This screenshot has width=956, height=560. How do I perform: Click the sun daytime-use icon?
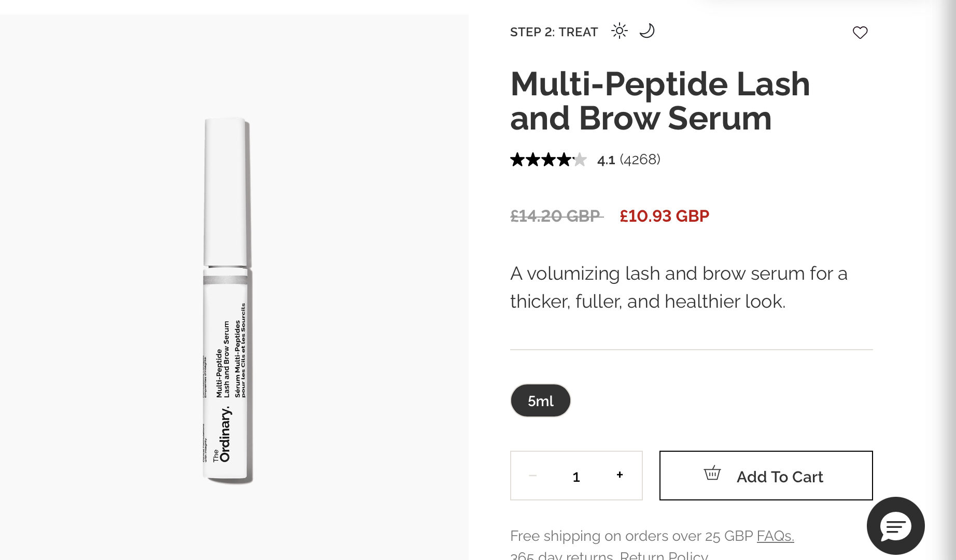pyautogui.click(x=619, y=31)
